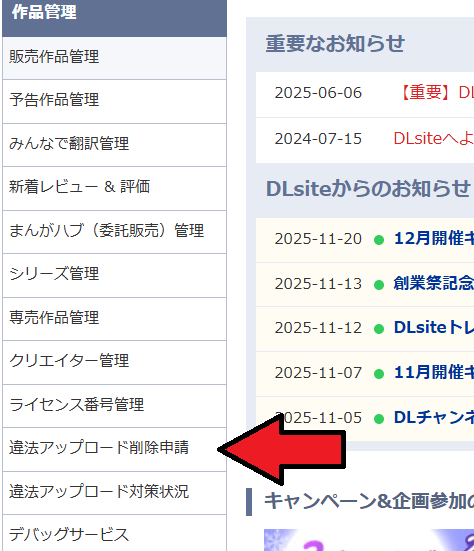
Task: Click the 重要なお知らせ heading
Action: click(335, 44)
